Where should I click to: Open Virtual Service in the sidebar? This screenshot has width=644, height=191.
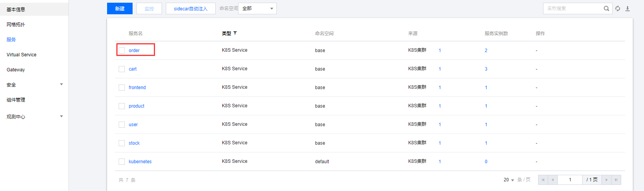point(22,55)
